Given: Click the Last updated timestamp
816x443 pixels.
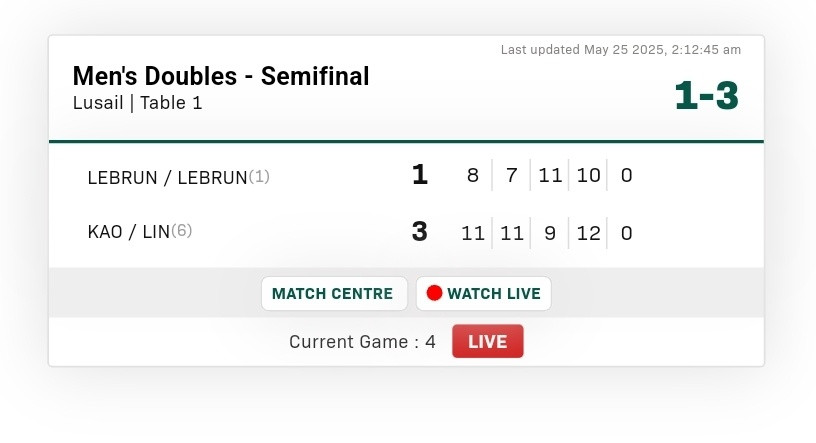Looking at the screenshot, I should 621,49.
